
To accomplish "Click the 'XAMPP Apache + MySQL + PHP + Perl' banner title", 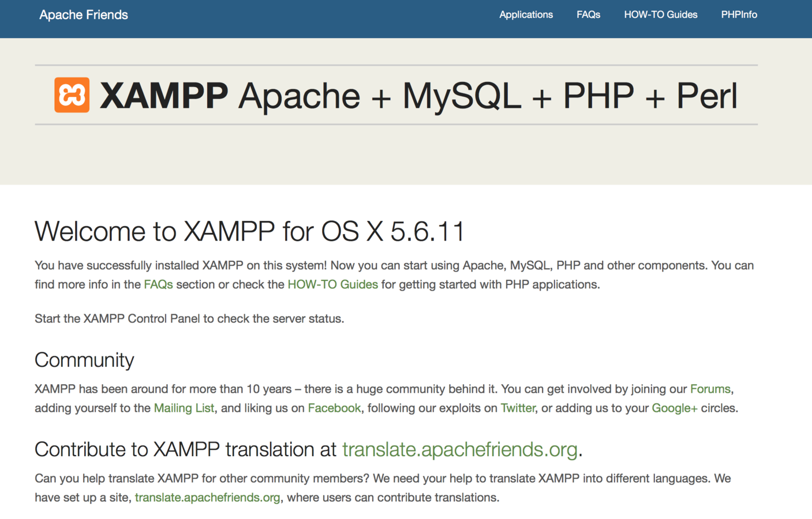I will tap(418, 95).
